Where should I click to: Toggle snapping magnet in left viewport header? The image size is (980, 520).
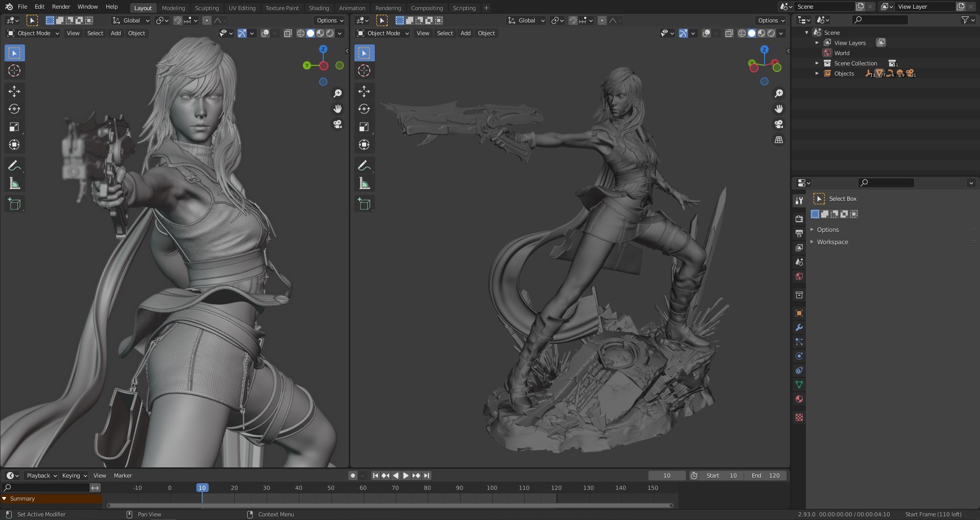(x=177, y=20)
